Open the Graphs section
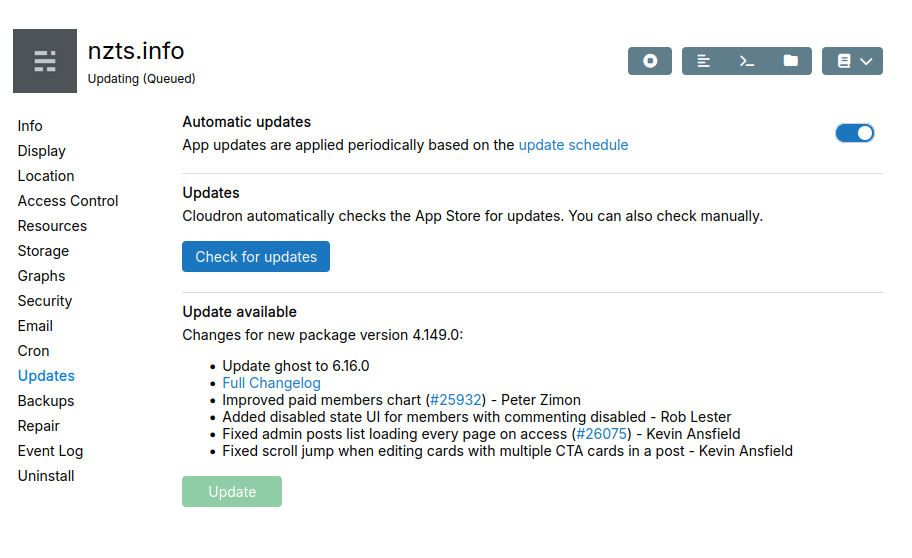Image resolution: width=912 pixels, height=558 pixels. click(x=41, y=276)
